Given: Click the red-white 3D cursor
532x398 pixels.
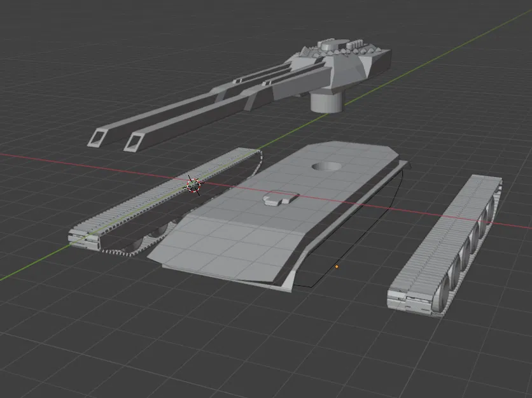Looking at the screenshot, I should 193,185.
